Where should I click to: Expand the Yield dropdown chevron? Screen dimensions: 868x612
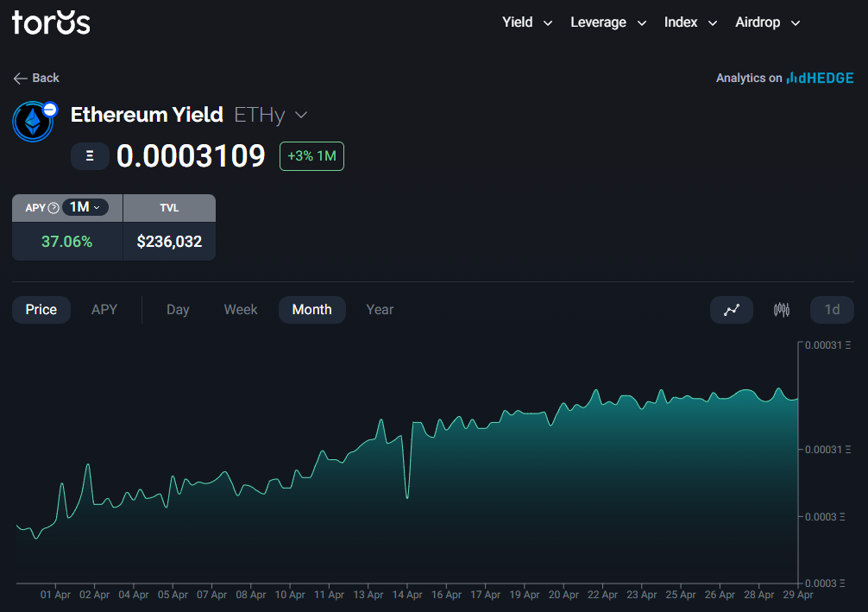[x=548, y=23]
